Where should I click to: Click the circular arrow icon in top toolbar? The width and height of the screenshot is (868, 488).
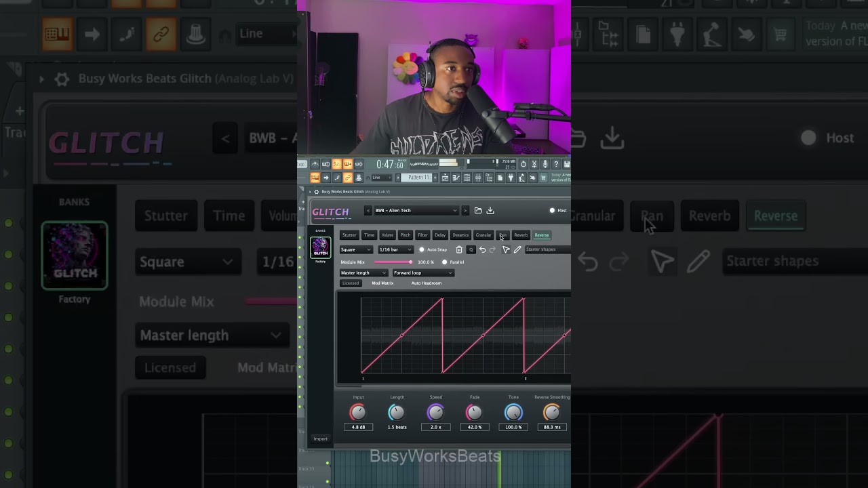point(524,164)
